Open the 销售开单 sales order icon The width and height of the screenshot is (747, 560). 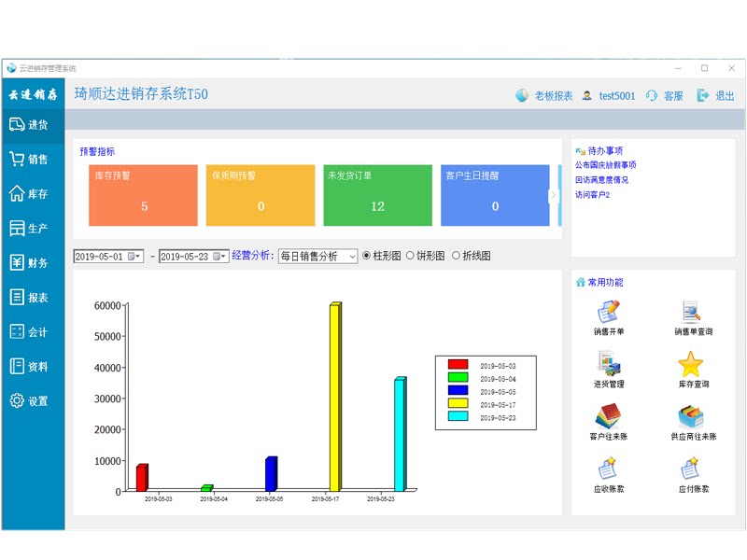click(x=609, y=312)
